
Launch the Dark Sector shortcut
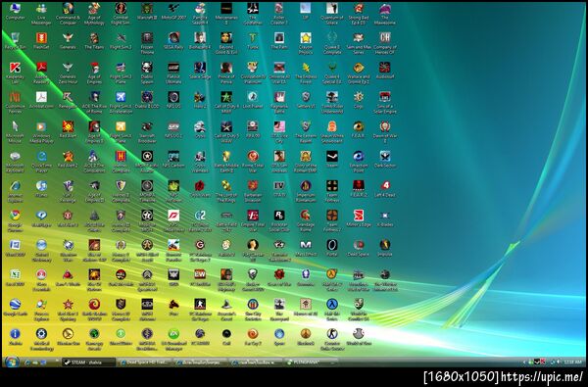coord(385,160)
